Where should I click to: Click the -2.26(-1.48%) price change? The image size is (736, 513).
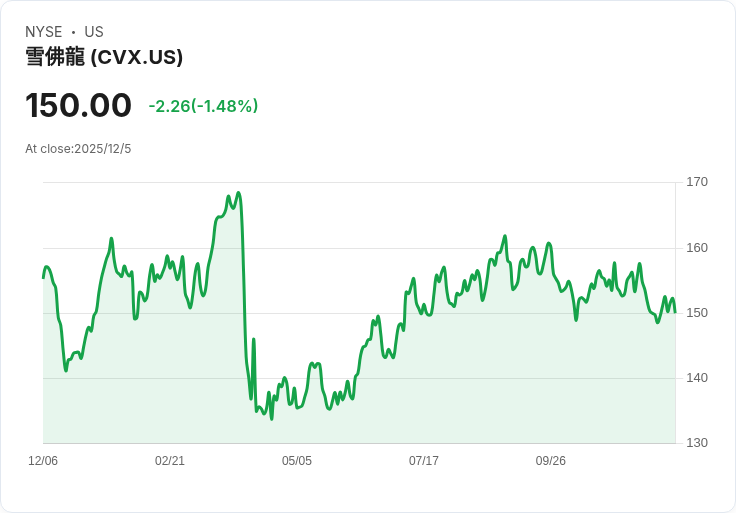(x=203, y=106)
